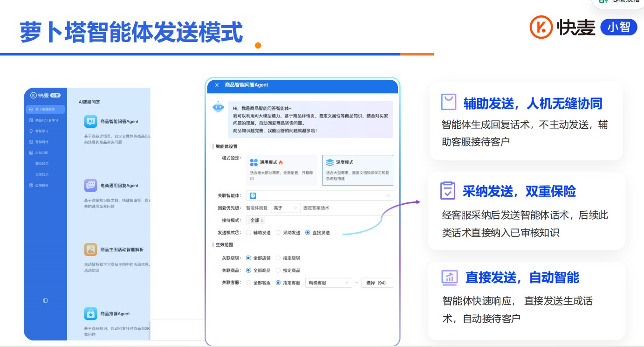Screen dimensions: 644x347
Task: Choose 指定商品 for 关联商品
Action: coord(278,270)
